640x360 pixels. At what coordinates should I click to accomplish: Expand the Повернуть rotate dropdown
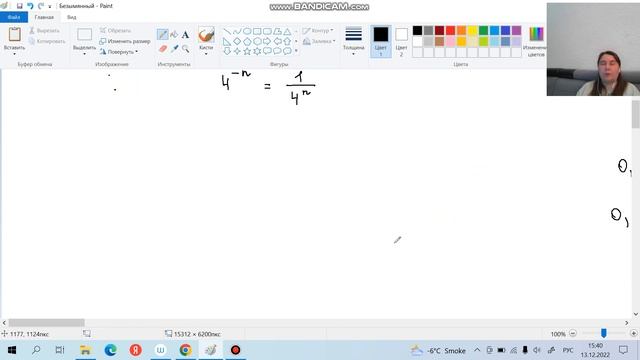pyautogui.click(x=136, y=52)
